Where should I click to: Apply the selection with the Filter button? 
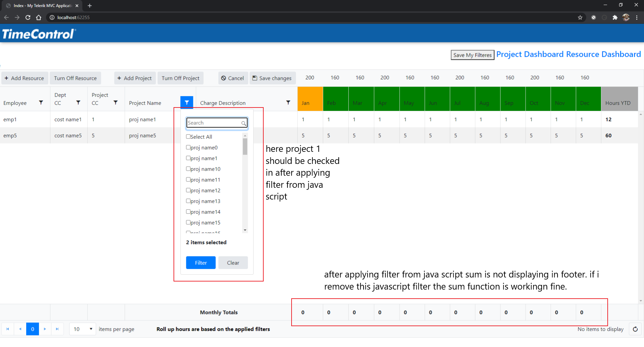pos(201,263)
